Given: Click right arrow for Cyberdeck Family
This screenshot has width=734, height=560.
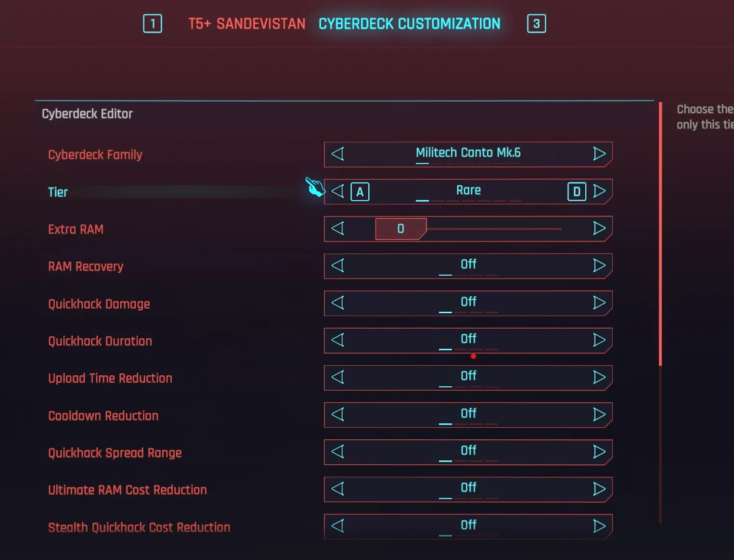Looking at the screenshot, I should pyautogui.click(x=599, y=154).
